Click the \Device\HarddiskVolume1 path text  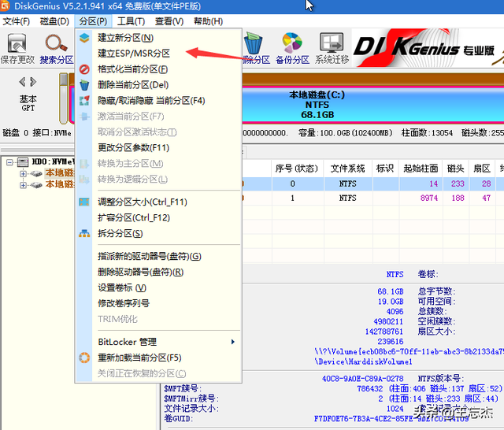tap(363, 361)
